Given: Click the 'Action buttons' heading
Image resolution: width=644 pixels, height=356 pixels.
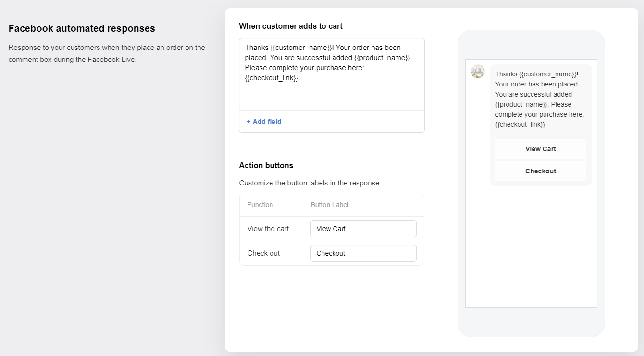Looking at the screenshot, I should click(266, 165).
